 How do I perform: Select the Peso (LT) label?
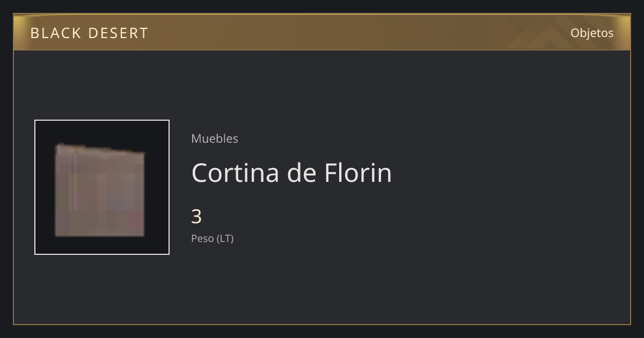(213, 239)
